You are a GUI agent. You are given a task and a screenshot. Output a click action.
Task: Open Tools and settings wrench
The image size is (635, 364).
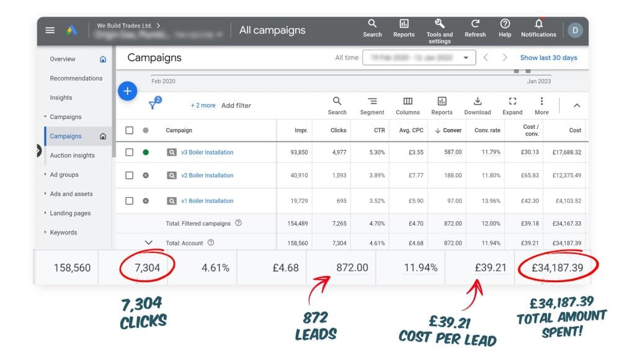click(x=440, y=25)
